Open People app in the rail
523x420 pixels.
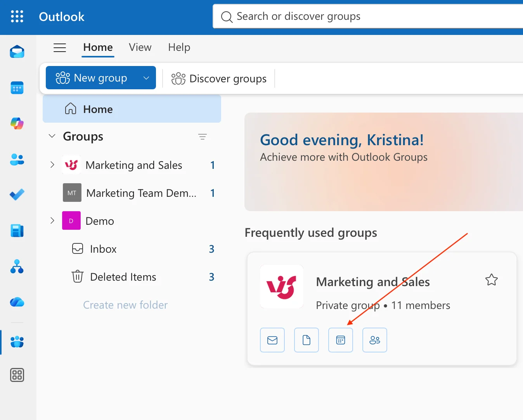tap(17, 159)
